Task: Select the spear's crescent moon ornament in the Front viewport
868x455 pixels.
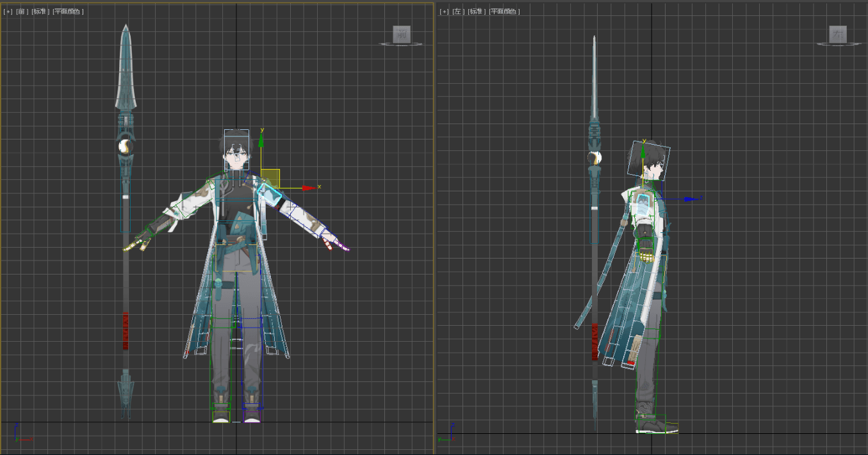Action: point(126,147)
